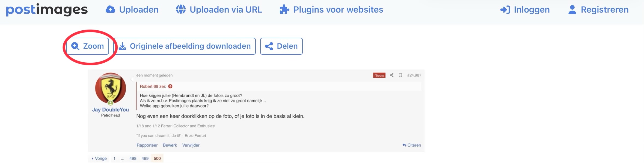Open Plugins voor websites menu item
This screenshot has height=163, width=644.
click(x=331, y=10)
